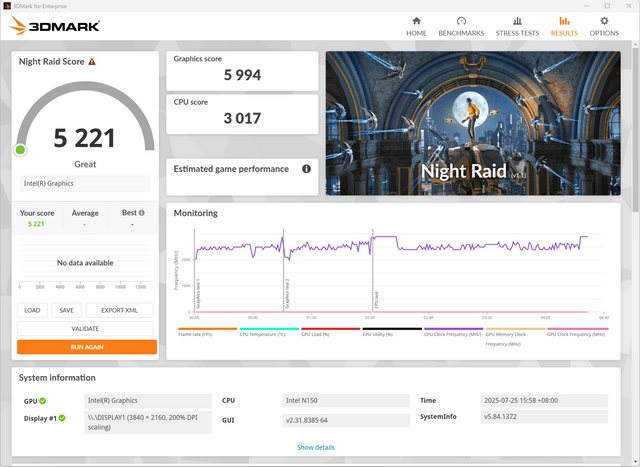Open the Home section via house icon
Image resolution: width=640 pixels, height=467 pixels.
point(416,21)
